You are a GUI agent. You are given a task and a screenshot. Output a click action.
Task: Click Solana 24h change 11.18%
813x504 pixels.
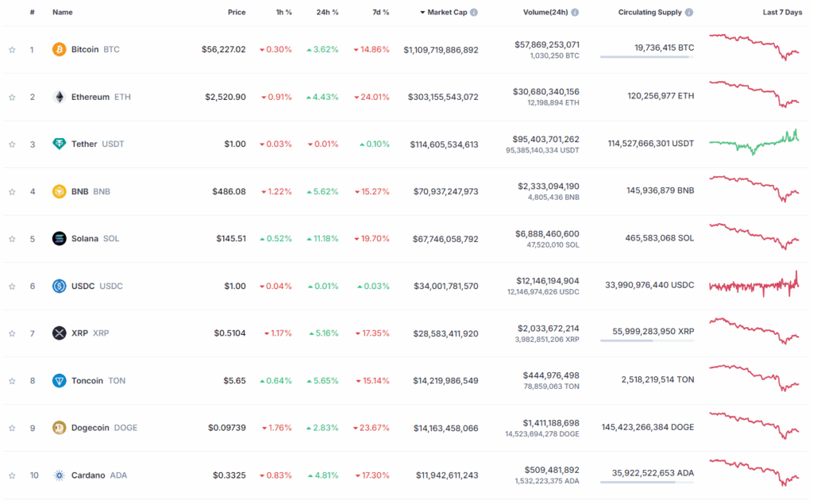[x=322, y=239]
